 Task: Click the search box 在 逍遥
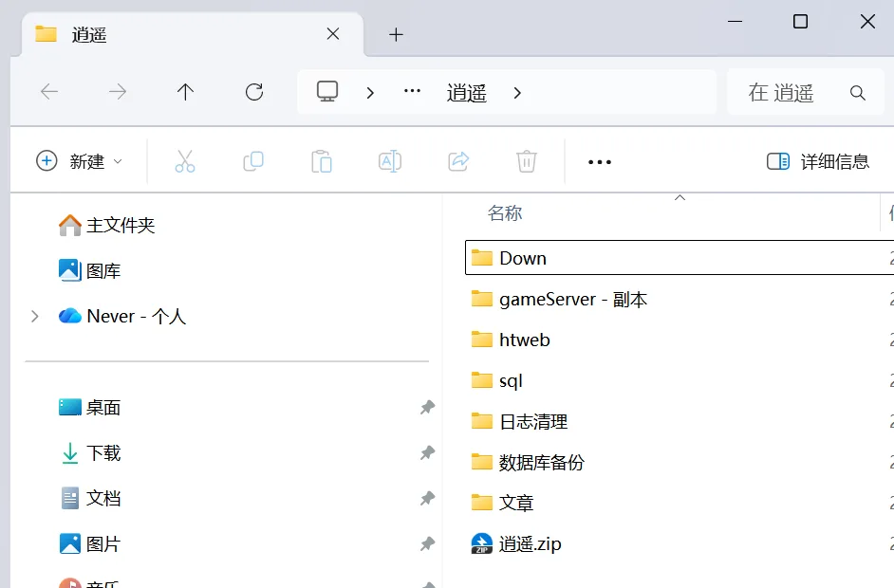(x=805, y=92)
